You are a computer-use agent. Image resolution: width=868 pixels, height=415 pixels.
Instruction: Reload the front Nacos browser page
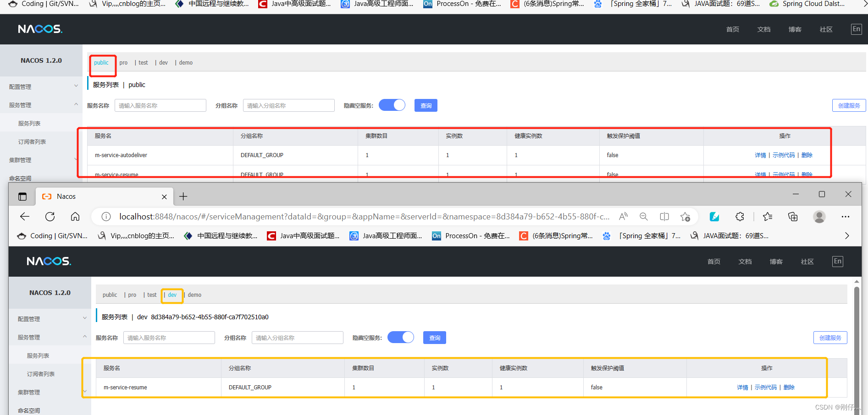tap(50, 217)
